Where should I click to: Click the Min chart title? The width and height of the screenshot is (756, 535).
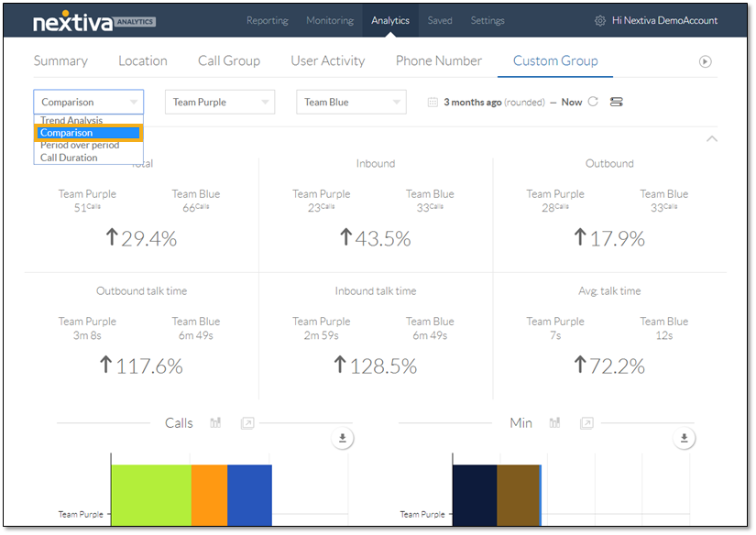pos(520,422)
